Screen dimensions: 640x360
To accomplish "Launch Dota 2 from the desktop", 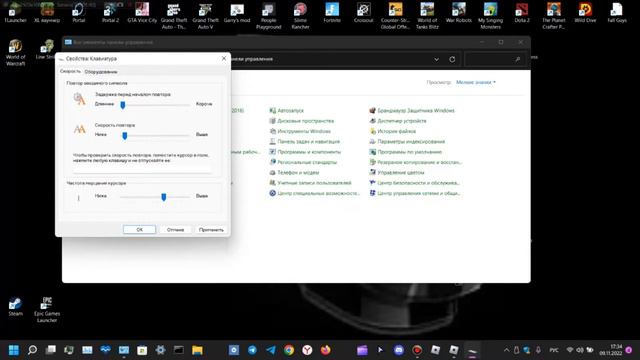I will (x=522, y=13).
